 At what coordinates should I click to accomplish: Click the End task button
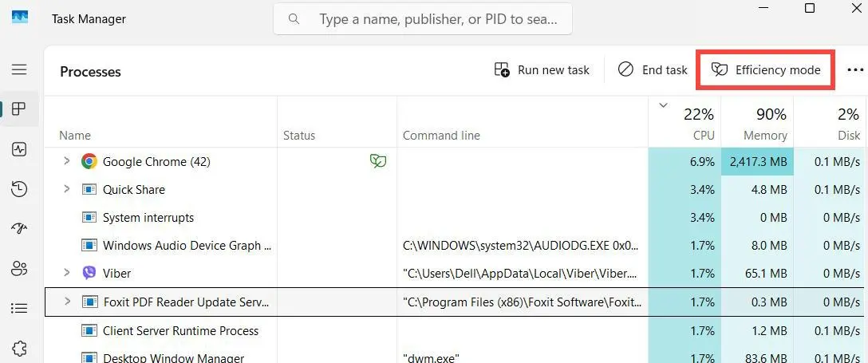pyautogui.click(x=653, y=70)
